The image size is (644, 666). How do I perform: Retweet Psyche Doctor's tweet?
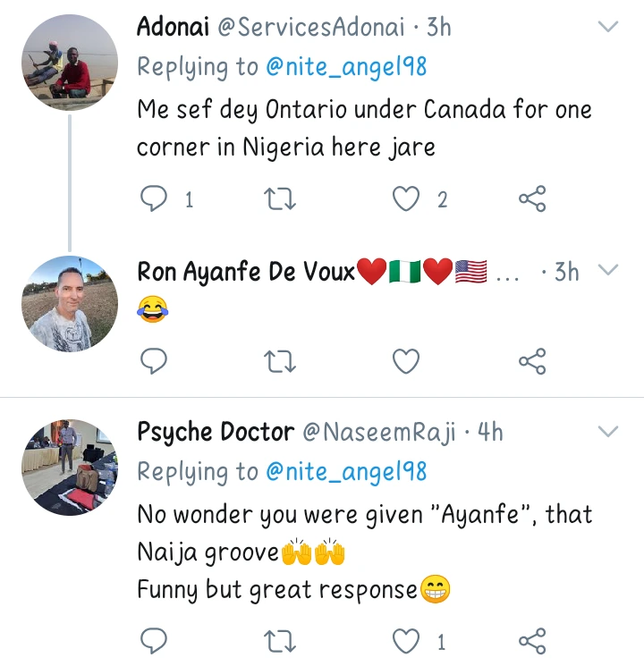coord(280,640)
